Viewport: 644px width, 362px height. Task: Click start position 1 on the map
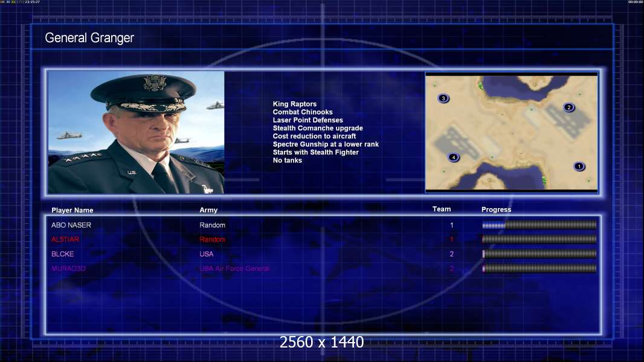579,167
